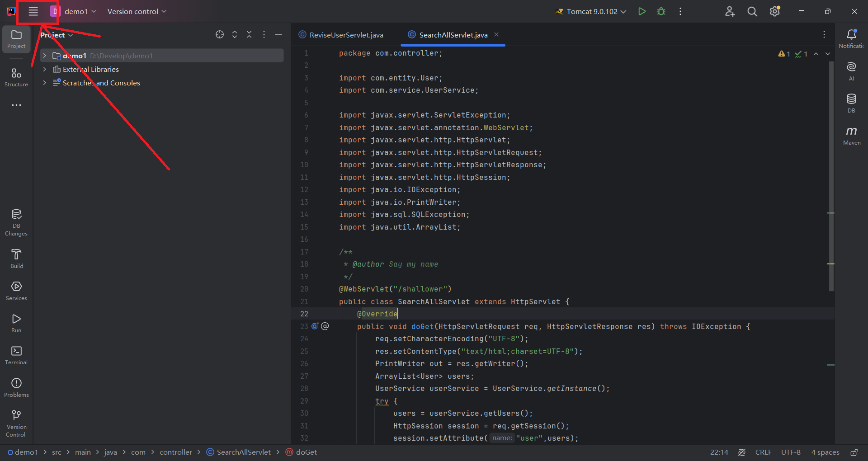Screen dimensions: 868x461
Task: Open the Tomcat run configuration dropdown
Action: click(624, 11)
